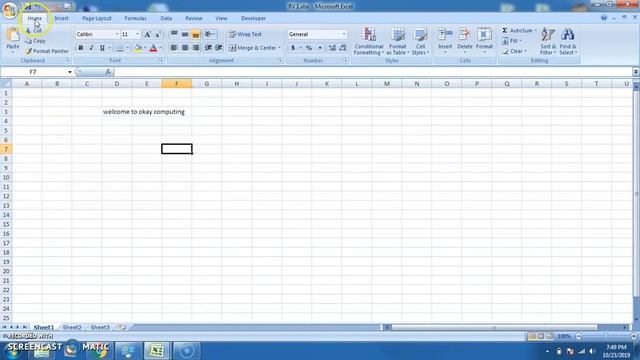Decrease font size with Shrink Font
Screen dimensions: 640x360
(x=158, y=34)
